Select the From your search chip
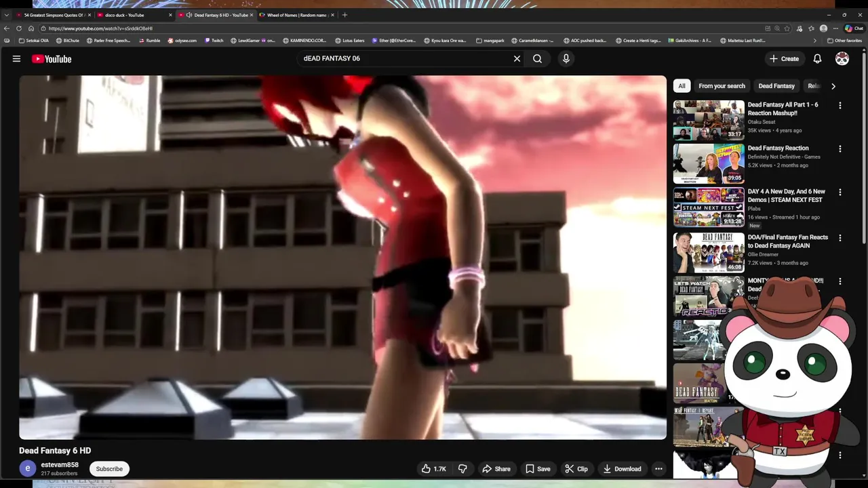Image resolution: width=868 pixels, height=488 pixels. tap(722, 86)
